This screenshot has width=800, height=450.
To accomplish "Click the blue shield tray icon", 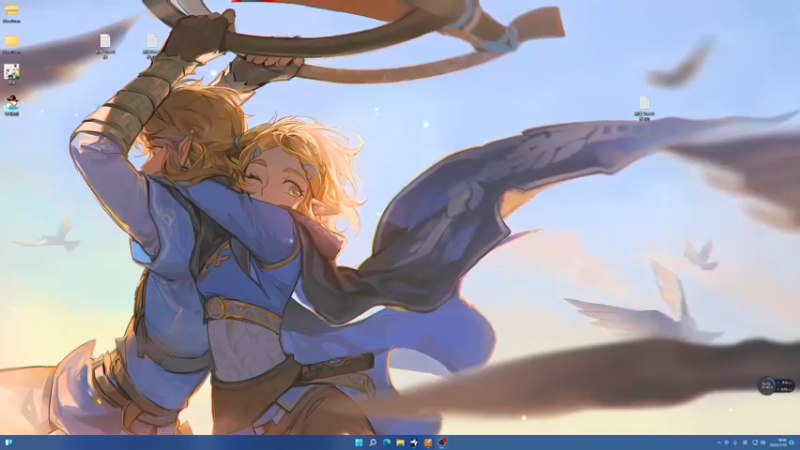I will point(727,442).
